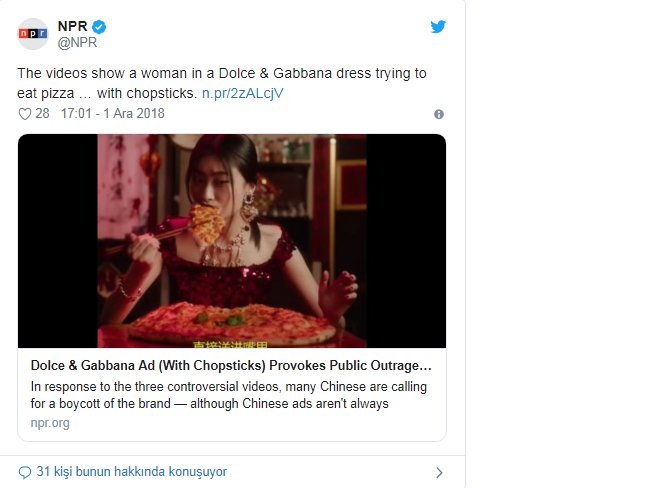Click the pizza on the table in photo
670x488 pixels.
(232, 322)
